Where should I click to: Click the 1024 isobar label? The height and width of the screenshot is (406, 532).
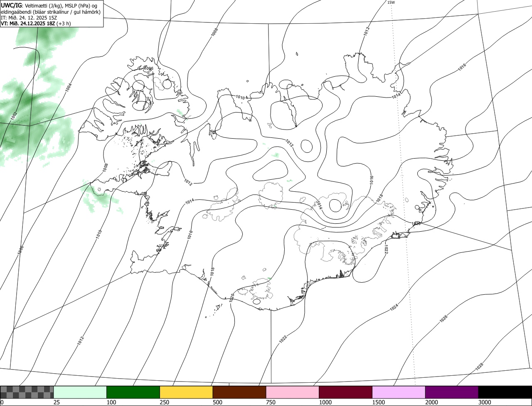click(394, 308)
